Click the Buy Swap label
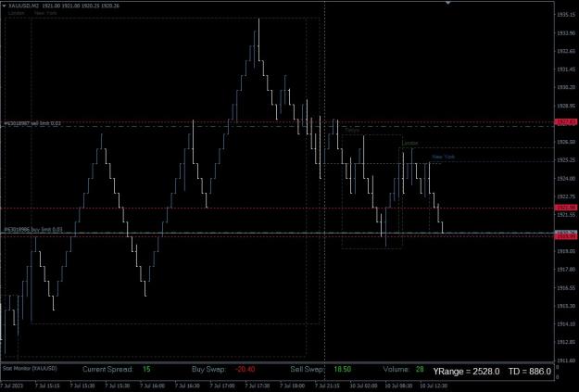The image size is (579, 392). tap(208, 369)
